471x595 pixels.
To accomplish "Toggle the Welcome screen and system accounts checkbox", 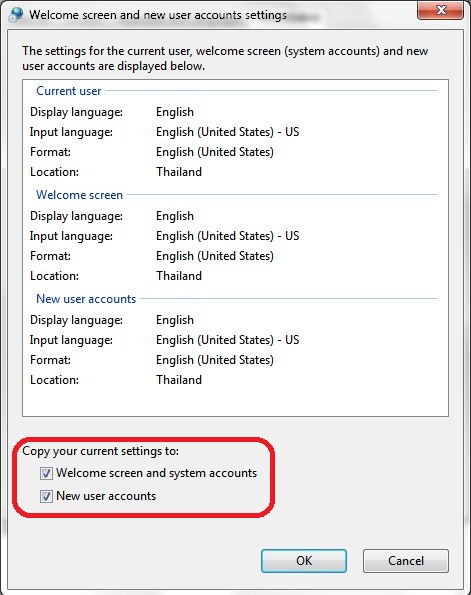I will [x=46, y=473].
